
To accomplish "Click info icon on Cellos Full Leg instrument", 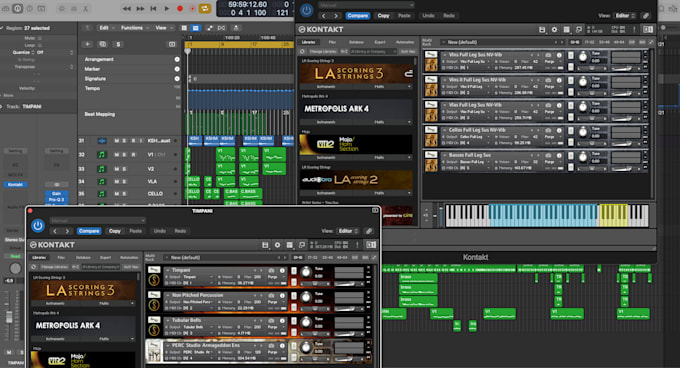I will click(559, 130).
